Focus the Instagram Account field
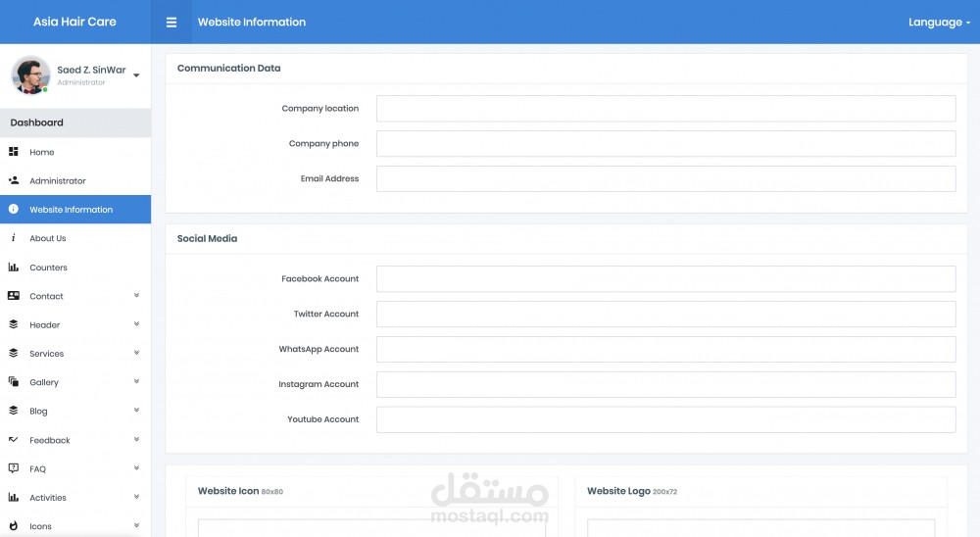 pos(665,384)
